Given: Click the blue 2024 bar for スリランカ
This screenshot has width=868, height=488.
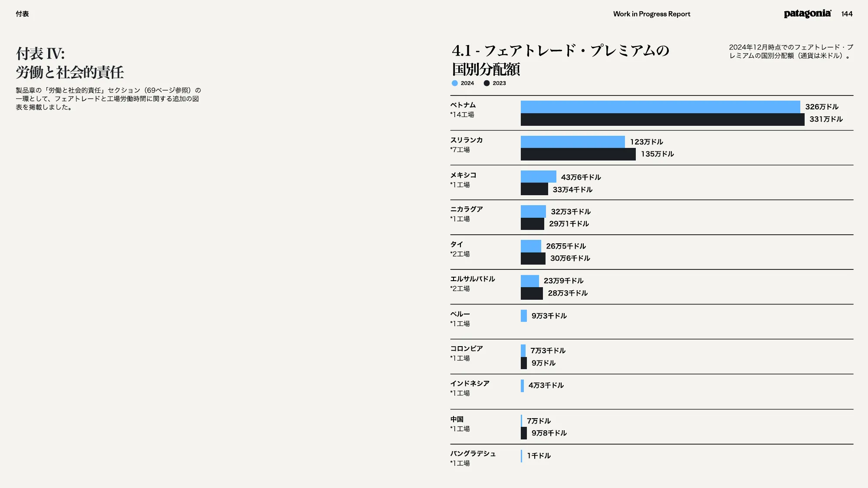Looking at the screenshot, I should tap(572, 142).
